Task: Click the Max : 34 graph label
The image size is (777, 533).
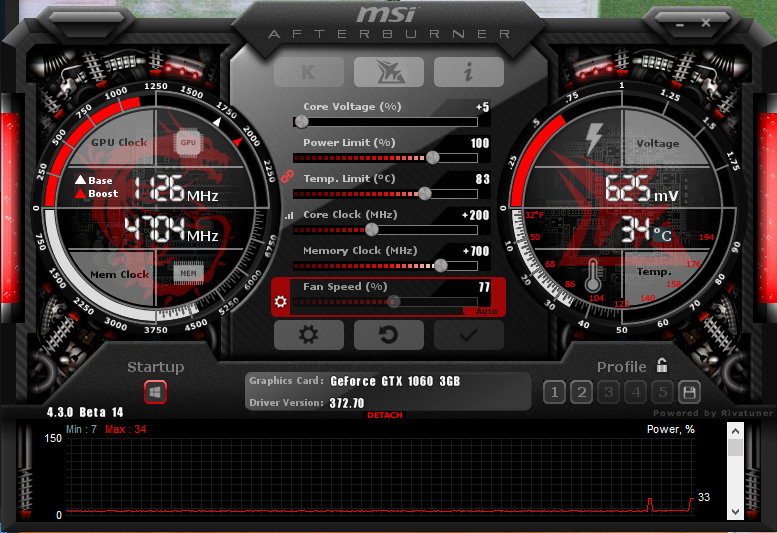Action: (125, 429)
